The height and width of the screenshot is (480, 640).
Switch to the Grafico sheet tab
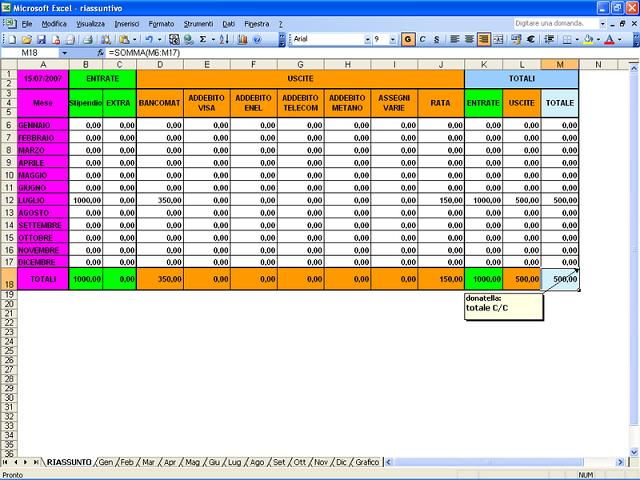click(367, 462)
